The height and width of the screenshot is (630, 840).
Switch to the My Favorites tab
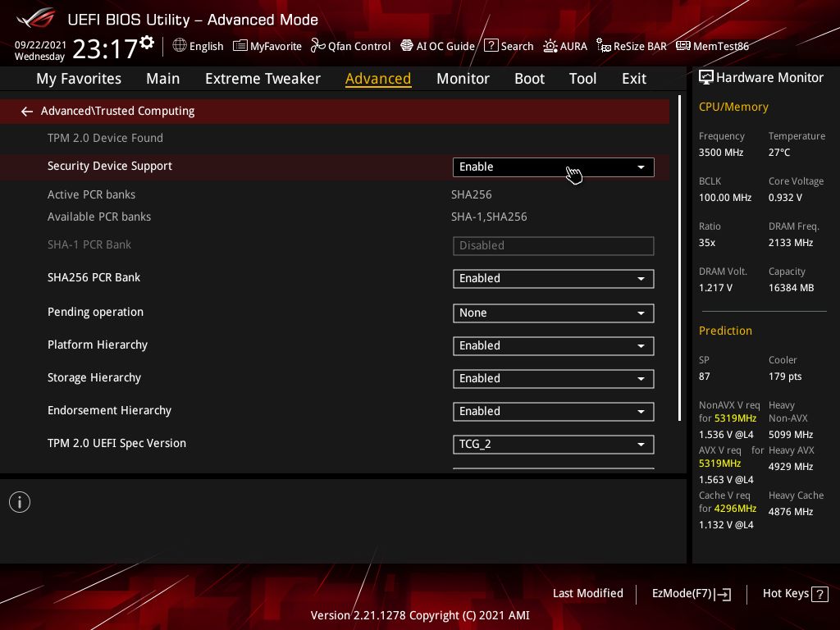click(x=79, y=79)
